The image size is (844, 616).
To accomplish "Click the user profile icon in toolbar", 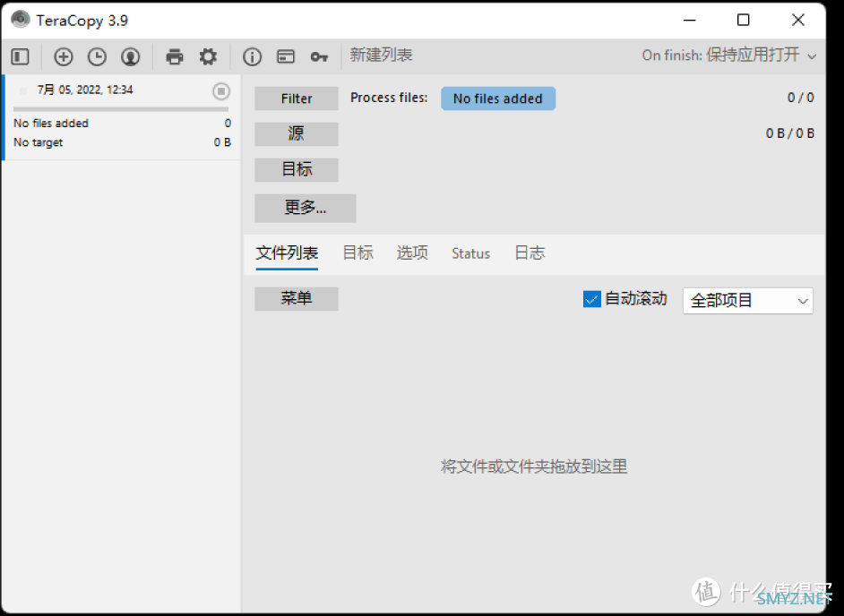I will pyautogui.click(x=130, y=56).
